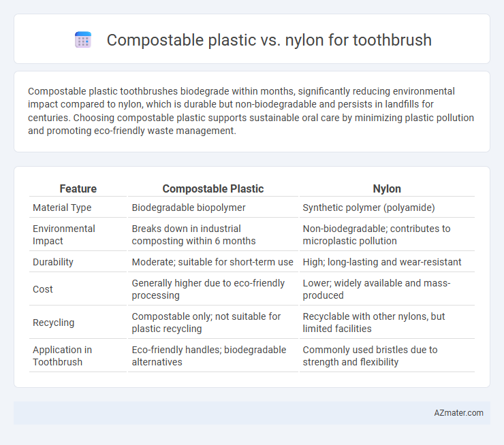Click the introductory paragraph about compostable toothbrushes
This screenshot has width=504, height=445.
[251, 111]
